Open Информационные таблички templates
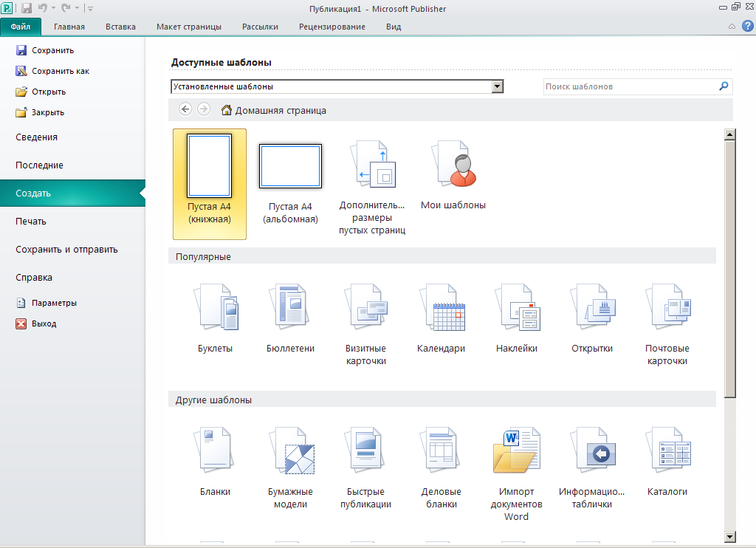 [x=592, y=468]
